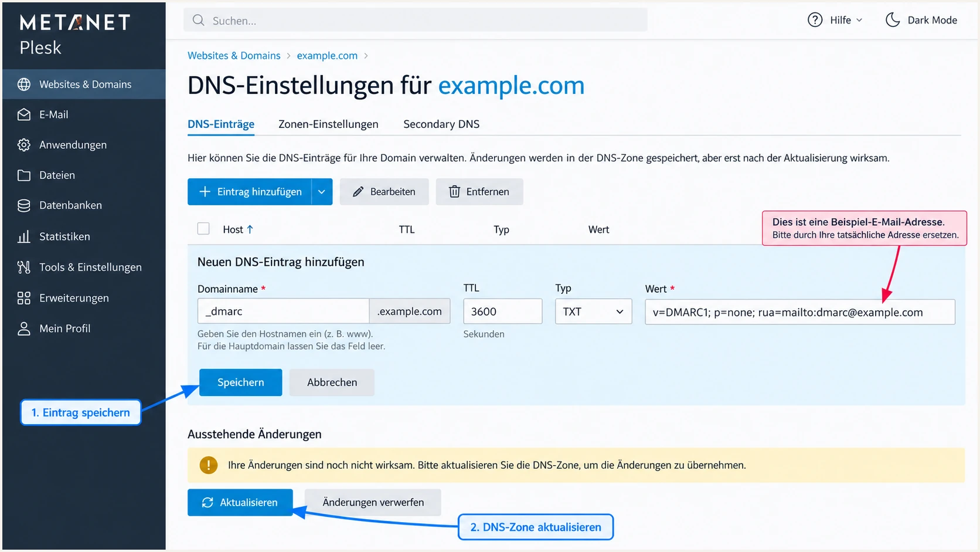
Task: Follow the example.com breadcrumb link
Action: click(327, 56)
